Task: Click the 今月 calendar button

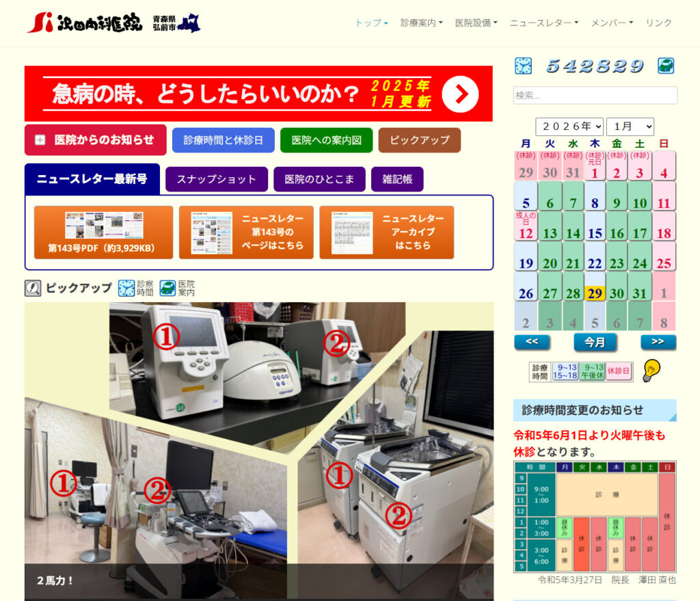Action: pyautogui.click(x=595, y=342)
